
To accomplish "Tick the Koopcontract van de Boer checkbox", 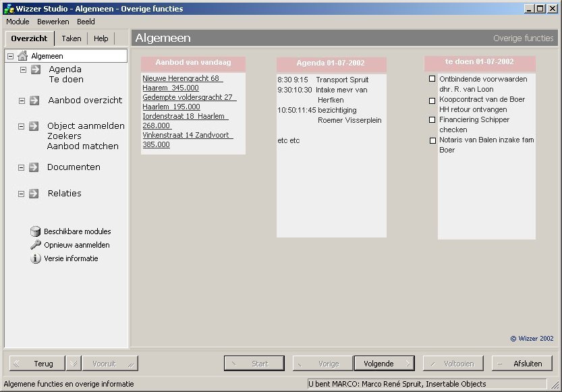I will point(432,100).
